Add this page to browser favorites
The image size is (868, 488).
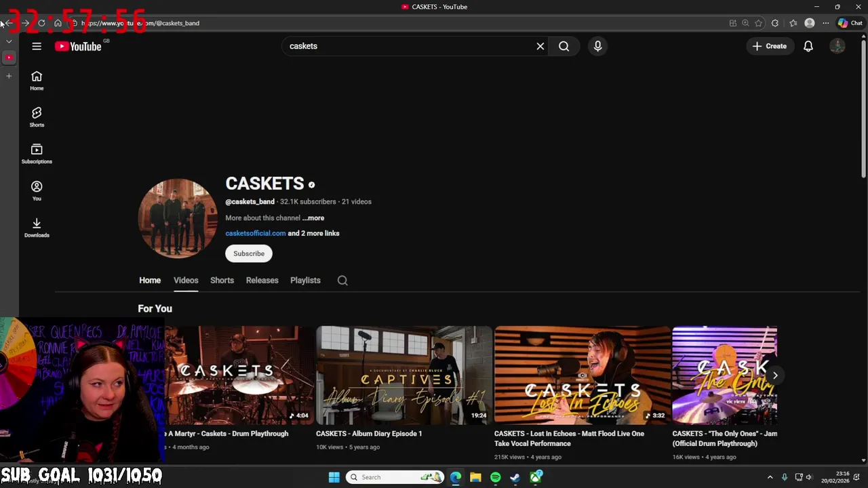[758, 23]
